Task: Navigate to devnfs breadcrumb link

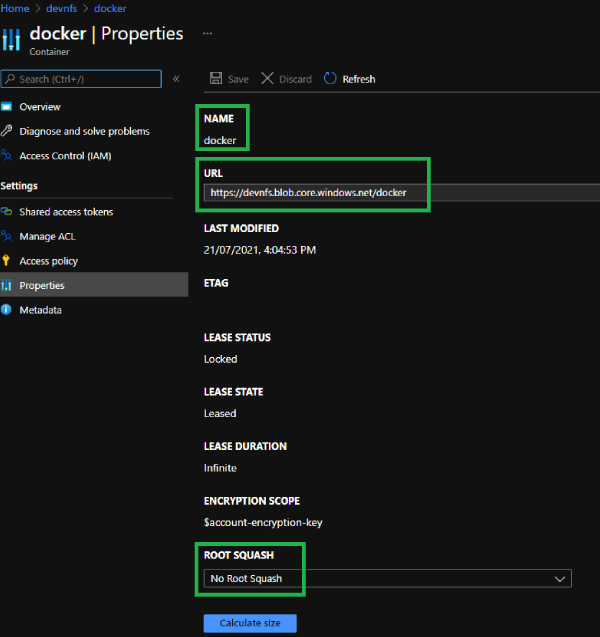Action: pyautogui.click(x=62, y=8)
